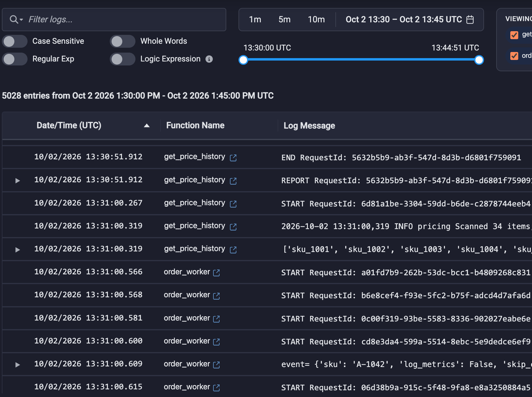
Task: Open external link for INFO pricing Scanned row
Action: coord(233,227)
